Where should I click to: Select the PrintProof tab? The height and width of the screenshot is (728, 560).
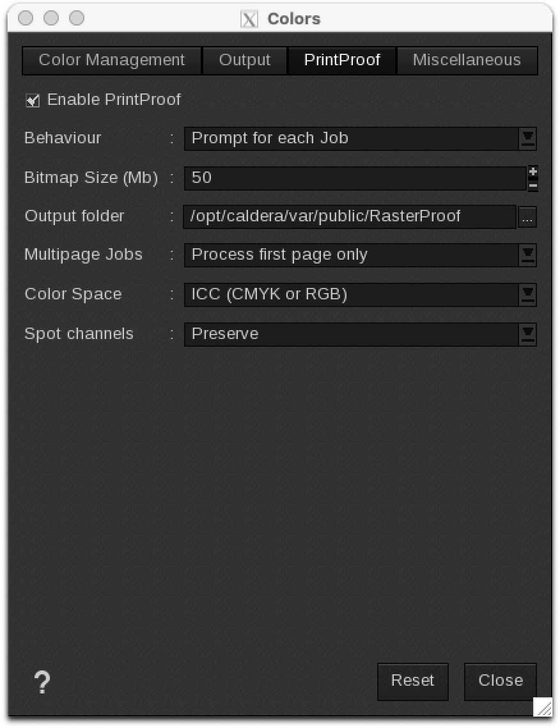342,61
